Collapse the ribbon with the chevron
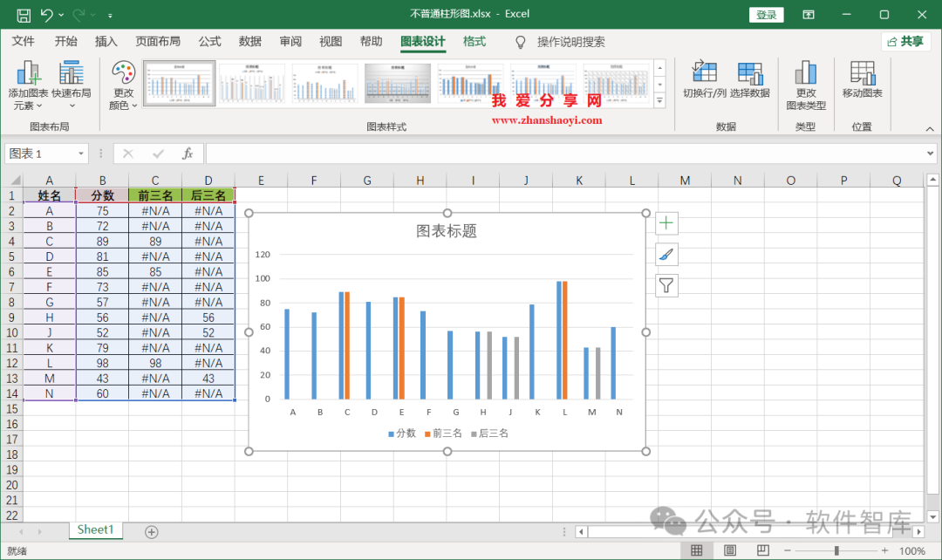Viewport: 942px width, 560px height. (930, 128)
